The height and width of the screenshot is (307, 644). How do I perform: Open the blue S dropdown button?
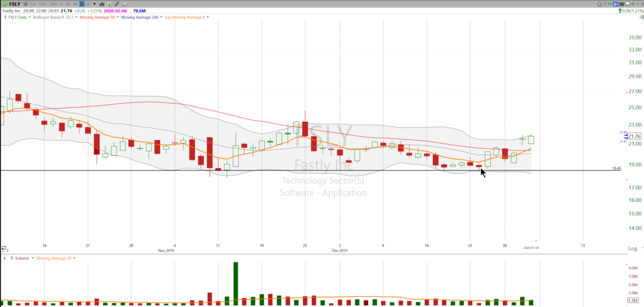[x=616, y=4]
